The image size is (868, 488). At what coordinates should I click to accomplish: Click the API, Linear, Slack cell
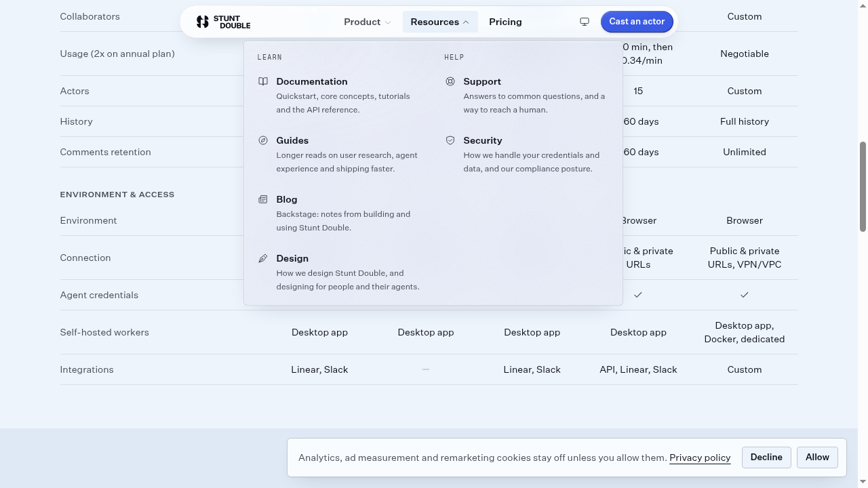pos(638,369)
